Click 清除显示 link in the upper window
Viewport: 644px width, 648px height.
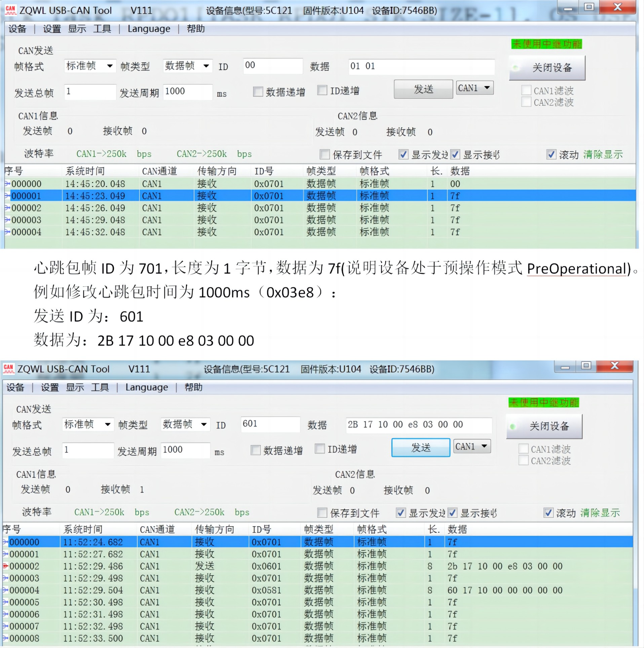click(603, 154)
